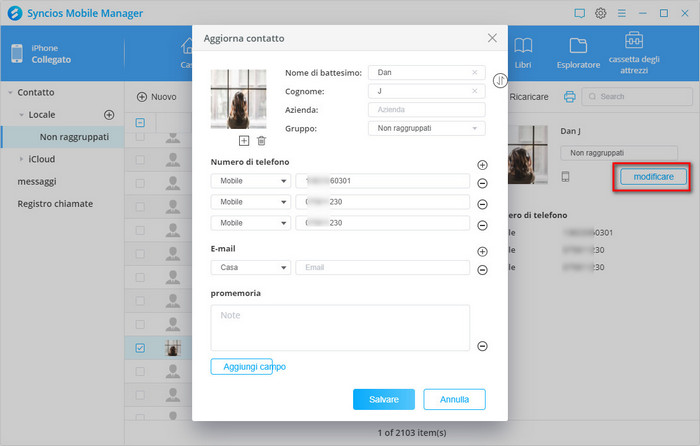Click into the Azienda input field
700x446 pixels.
(x=426, y=110)
